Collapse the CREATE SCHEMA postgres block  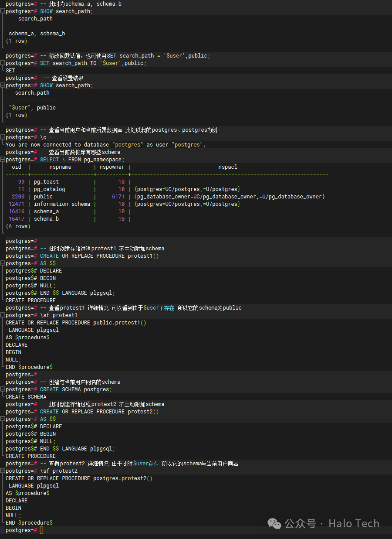[3, 389]
